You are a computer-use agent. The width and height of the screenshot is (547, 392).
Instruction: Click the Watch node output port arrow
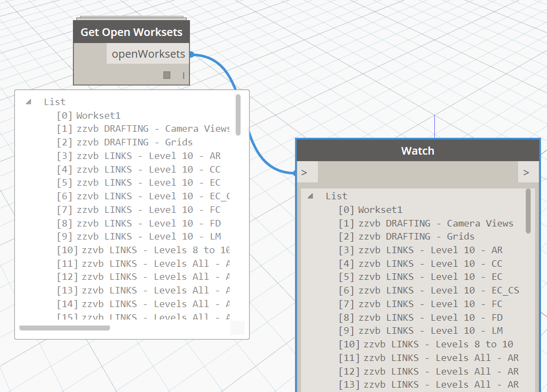[526, 173]
